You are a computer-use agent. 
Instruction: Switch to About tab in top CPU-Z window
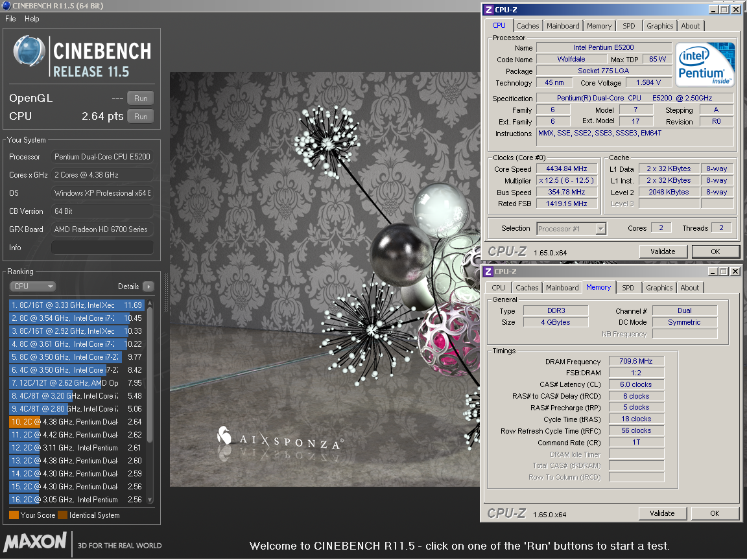(x=691, y=26)
